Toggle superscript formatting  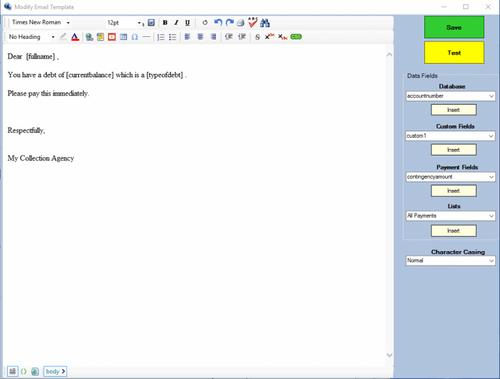tap(269, 37)
